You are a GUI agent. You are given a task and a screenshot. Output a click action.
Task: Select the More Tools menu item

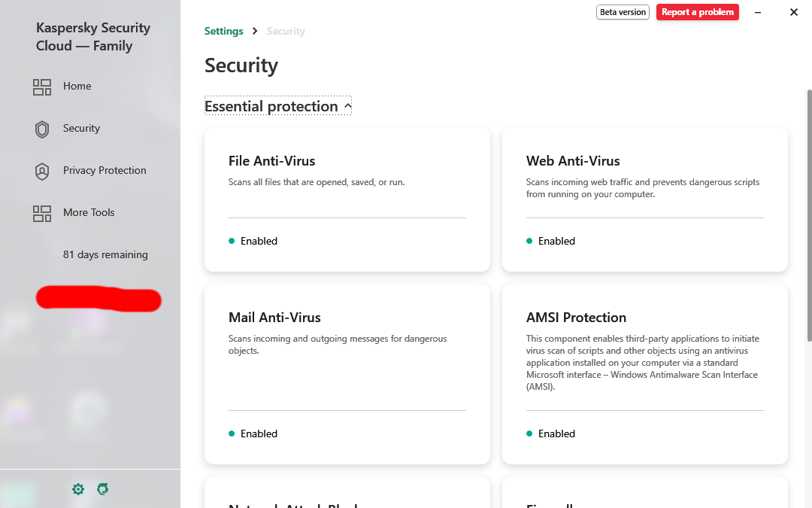coord(89,213)
